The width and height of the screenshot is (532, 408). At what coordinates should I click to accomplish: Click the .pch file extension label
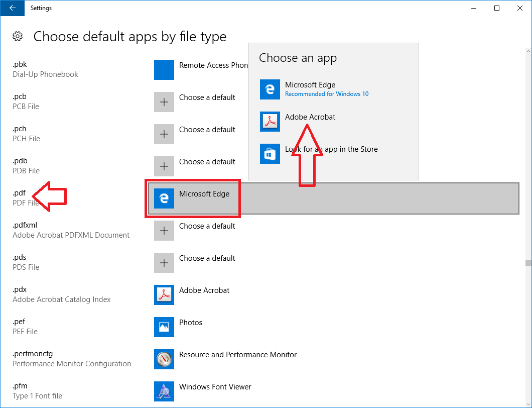click(x=20, y=129)
